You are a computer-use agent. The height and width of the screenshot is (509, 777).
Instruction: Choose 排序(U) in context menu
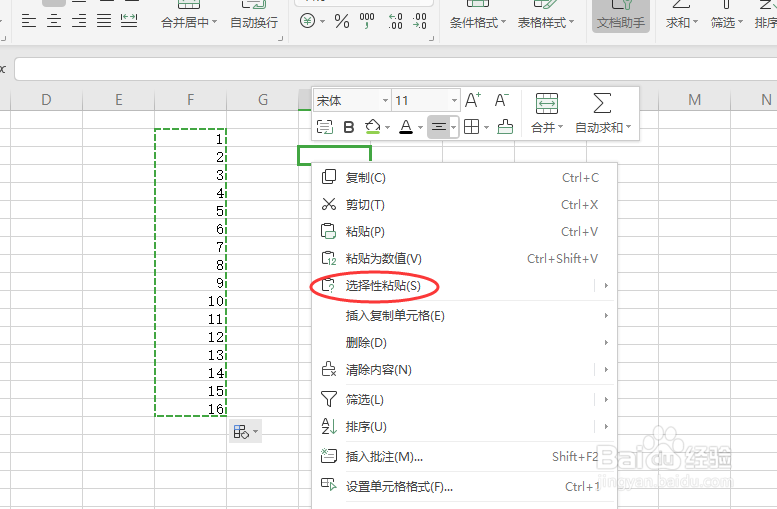pos(464,427)
